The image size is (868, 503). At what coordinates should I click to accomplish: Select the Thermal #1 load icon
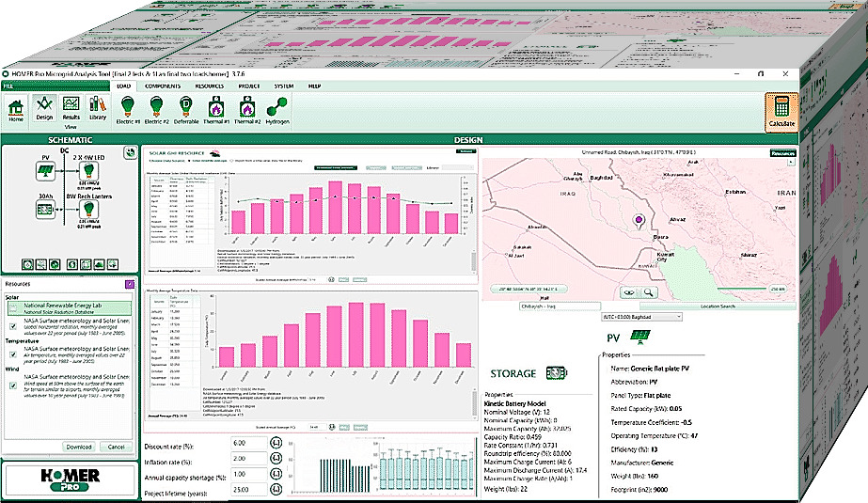(214, 109)
